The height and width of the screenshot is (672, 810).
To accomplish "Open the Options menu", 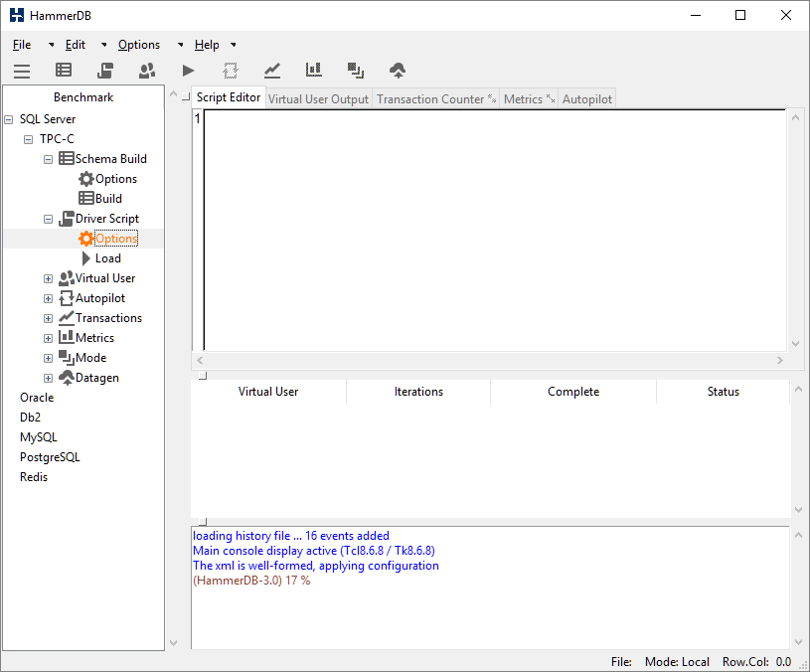I will pyautogui.click(x=139, y=45).
